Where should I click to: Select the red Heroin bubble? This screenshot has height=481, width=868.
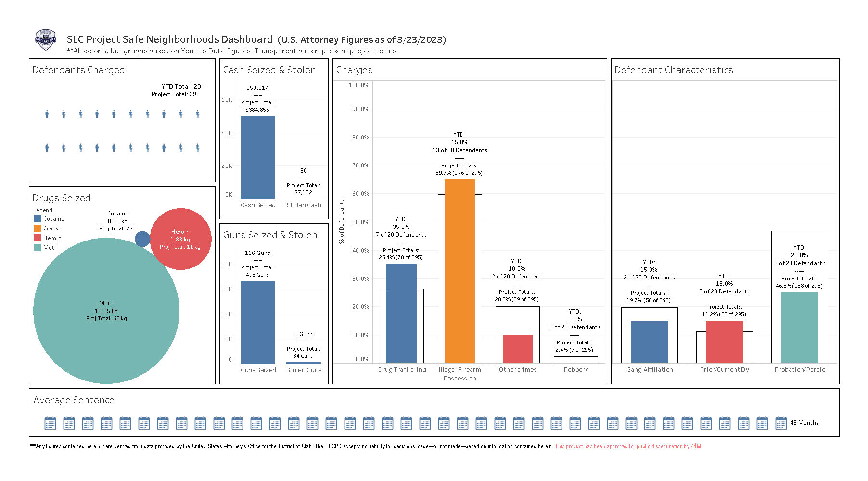tap(181, 239)
